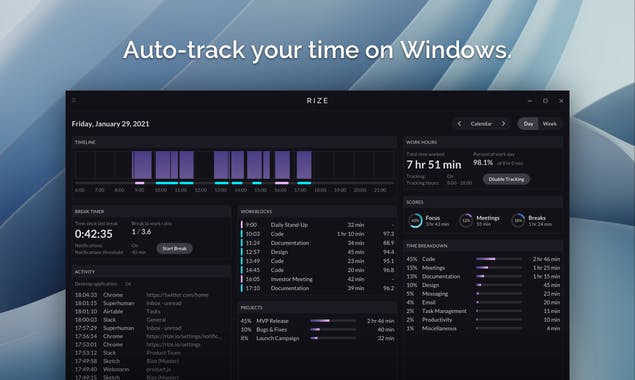
Task: Click the Start Break button
Action: click(174, 248)
